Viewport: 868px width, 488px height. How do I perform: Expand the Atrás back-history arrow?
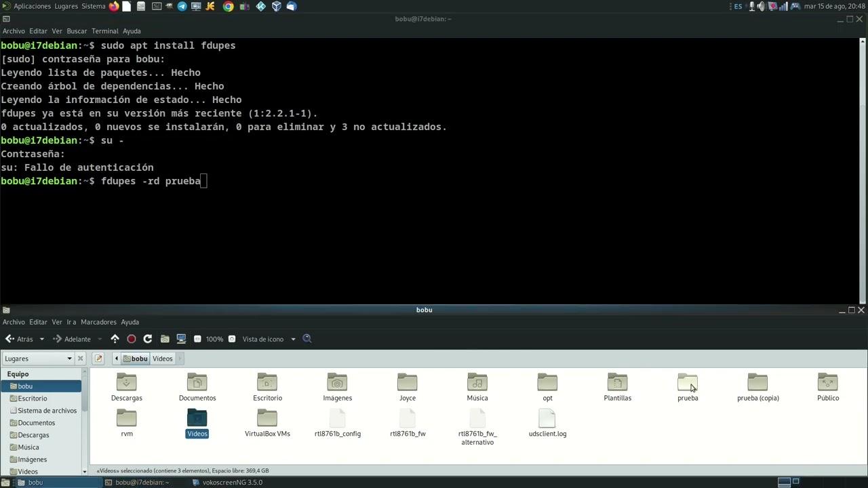[41, 339]
